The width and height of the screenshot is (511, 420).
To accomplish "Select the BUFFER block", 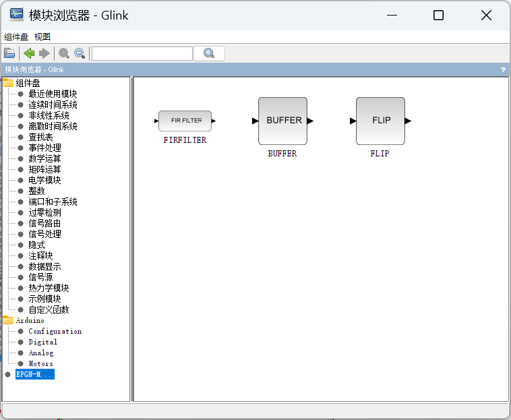I will point(282,121).
